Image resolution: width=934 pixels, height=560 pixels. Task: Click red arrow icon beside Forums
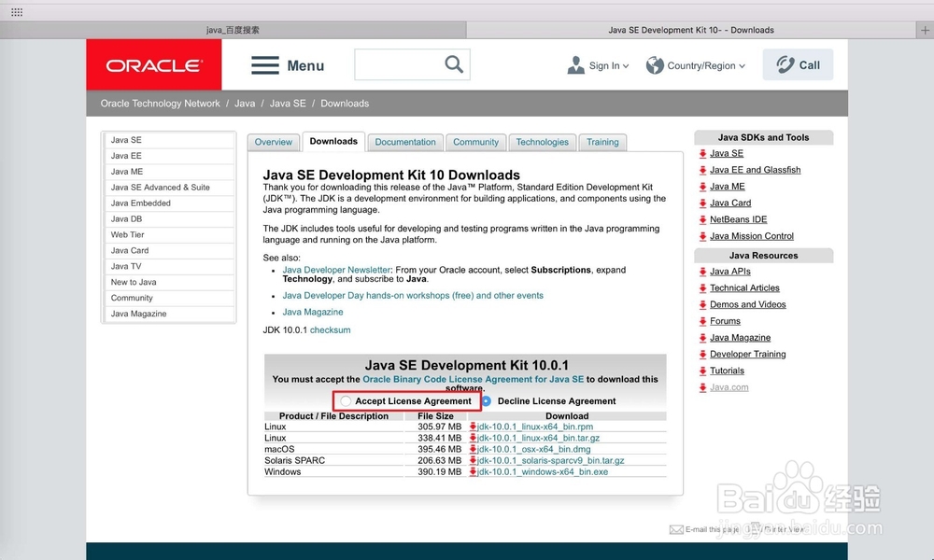(703, 321)
